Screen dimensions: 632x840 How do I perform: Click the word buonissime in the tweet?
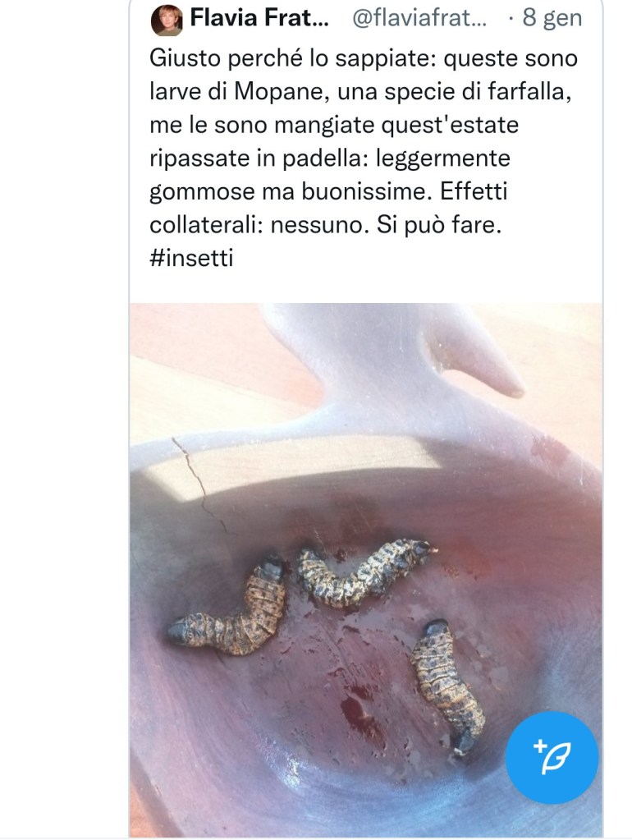click(366, 191)
